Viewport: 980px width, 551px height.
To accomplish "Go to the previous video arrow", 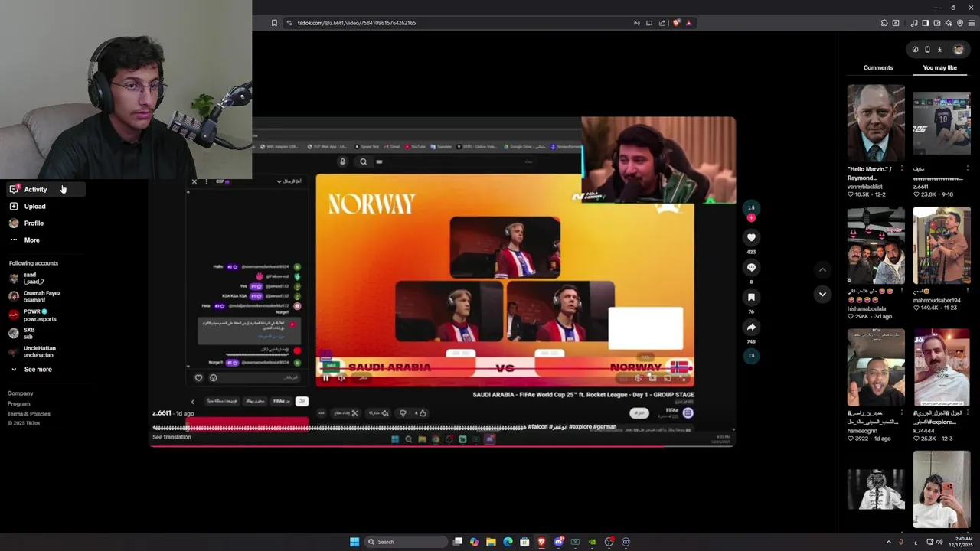I will tap(822, 269).
